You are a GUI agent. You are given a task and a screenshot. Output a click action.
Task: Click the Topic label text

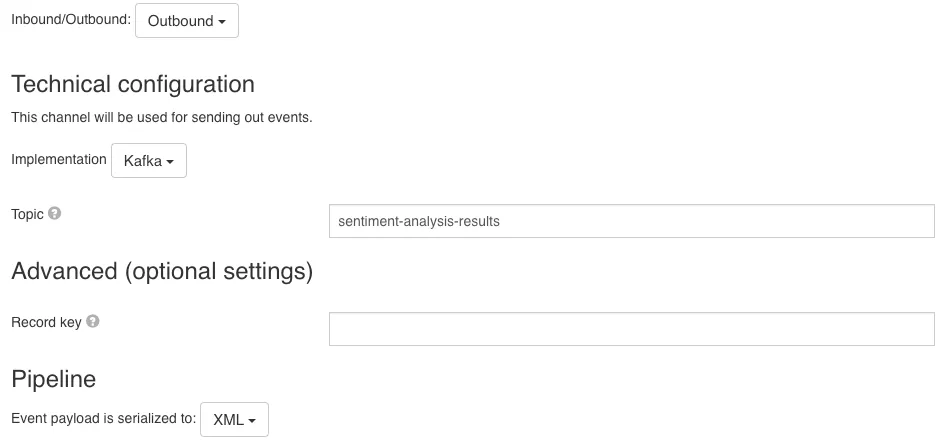point(27,214)
